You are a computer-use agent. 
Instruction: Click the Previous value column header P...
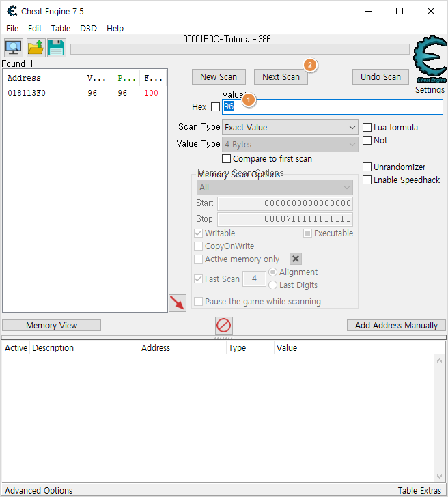coord(126,78)
